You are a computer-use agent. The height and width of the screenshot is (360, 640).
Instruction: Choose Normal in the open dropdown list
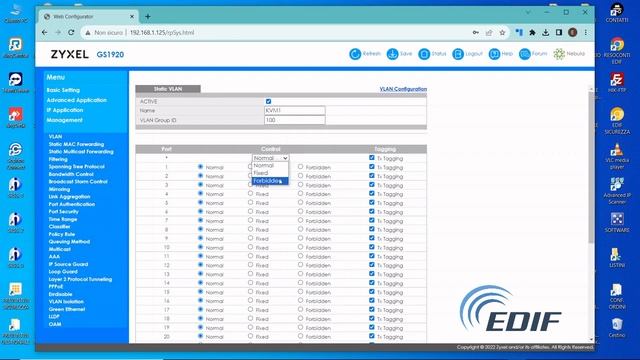(270, 166)
